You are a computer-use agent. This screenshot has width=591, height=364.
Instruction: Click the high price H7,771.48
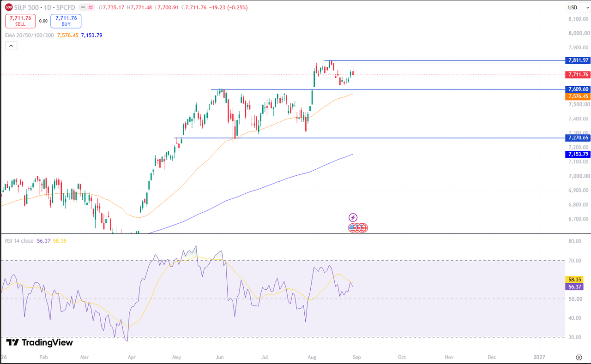click(x=139, y=7)
